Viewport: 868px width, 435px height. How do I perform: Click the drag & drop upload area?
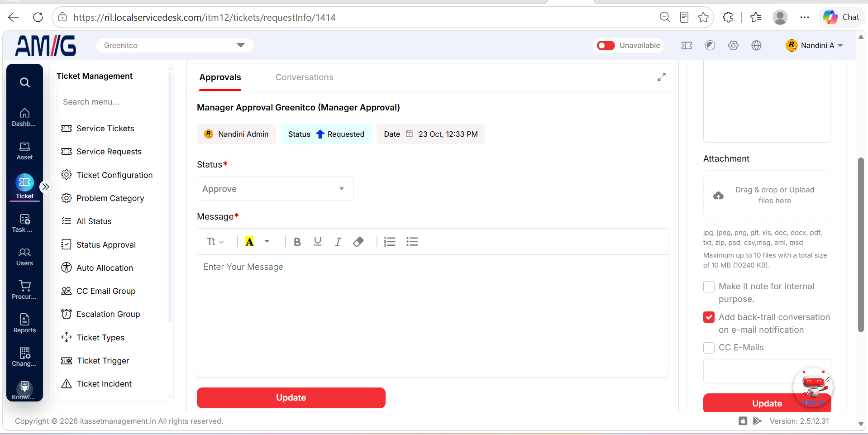coord(767,196)
